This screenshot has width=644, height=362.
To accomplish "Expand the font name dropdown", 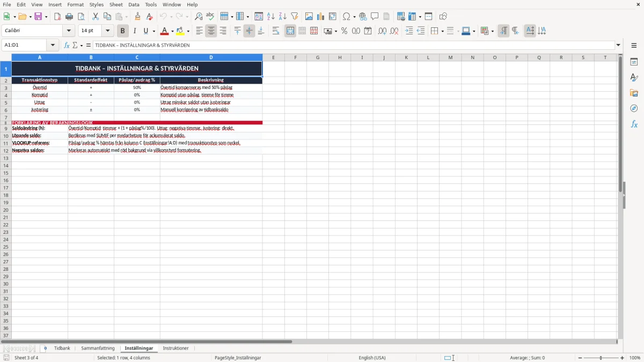I will [69, 31].
